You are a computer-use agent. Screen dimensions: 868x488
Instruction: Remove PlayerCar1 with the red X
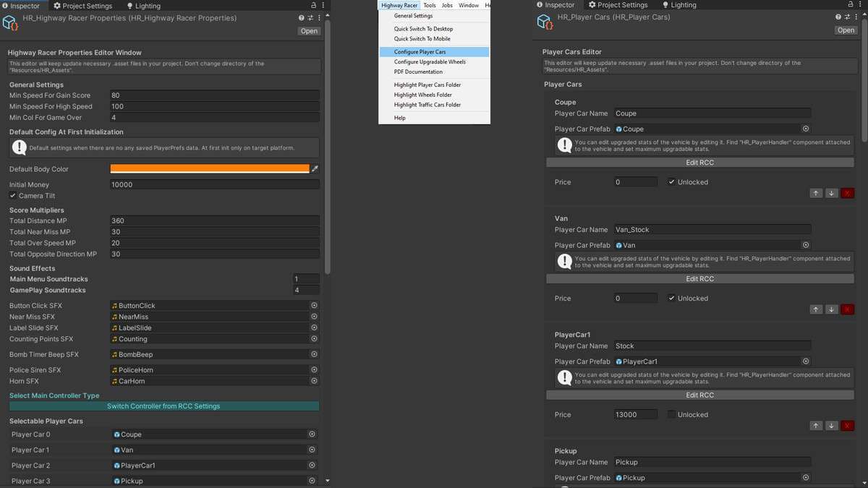848,426
